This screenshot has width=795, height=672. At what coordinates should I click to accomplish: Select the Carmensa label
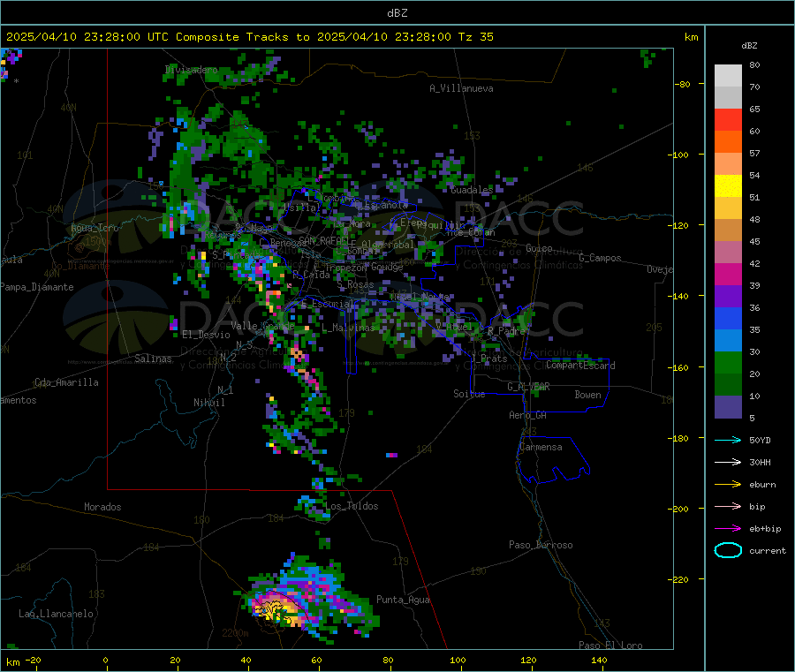pyautogui.click(x=541, y=447)
